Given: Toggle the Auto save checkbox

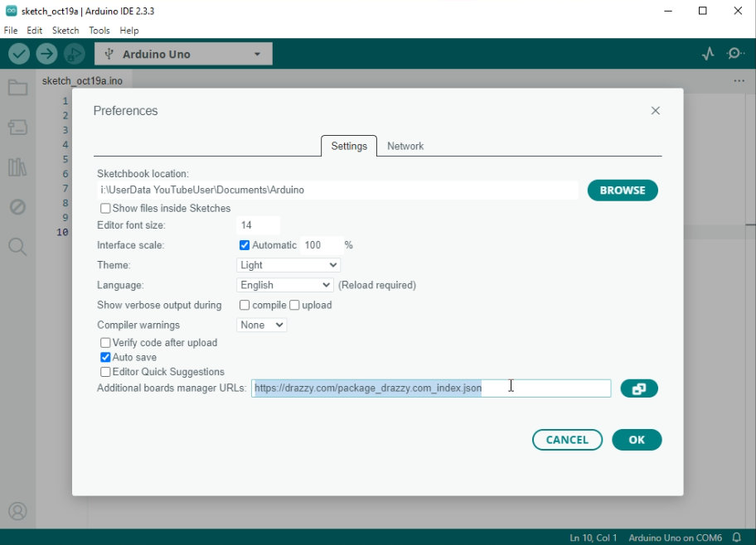Looking at the screenshot, I should tap(105, 357).
